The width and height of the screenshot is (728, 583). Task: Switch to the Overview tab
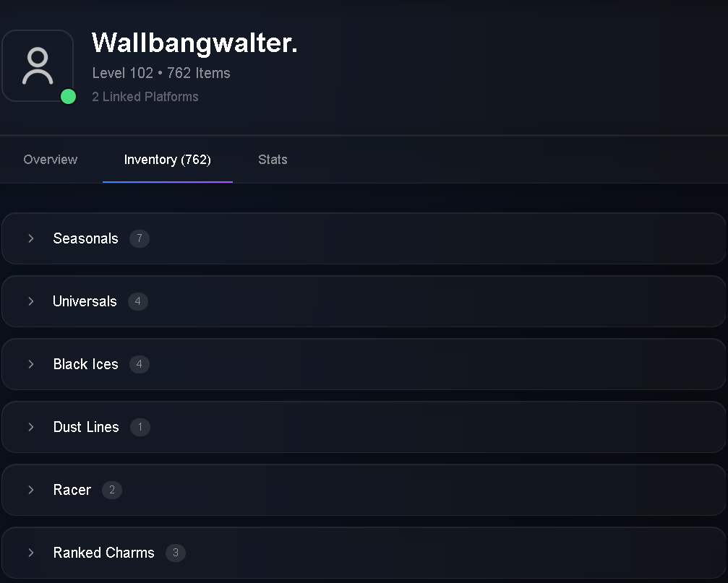point(51,160)
